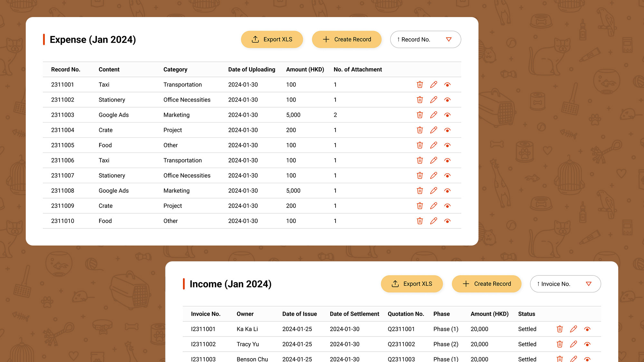The image size is (644, 362).
Task: View invoice I2311001 with eye icon
Action: click(x=587, y=329)
